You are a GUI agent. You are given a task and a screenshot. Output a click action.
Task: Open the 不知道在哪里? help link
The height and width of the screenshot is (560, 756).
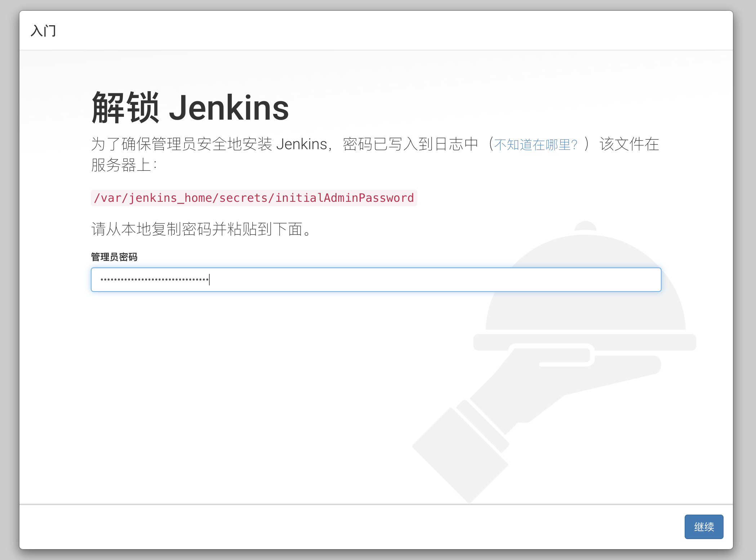pyautogui.click(x=535, y=145)
